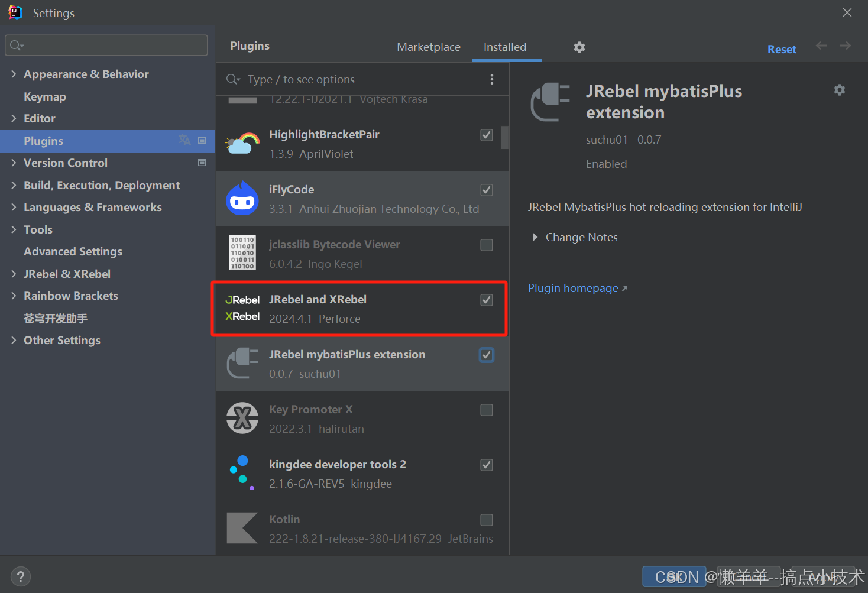Expand JRebel & XRebel settings chevron
The height and width of the screenshot is (593, 868).
click(14, 274)
